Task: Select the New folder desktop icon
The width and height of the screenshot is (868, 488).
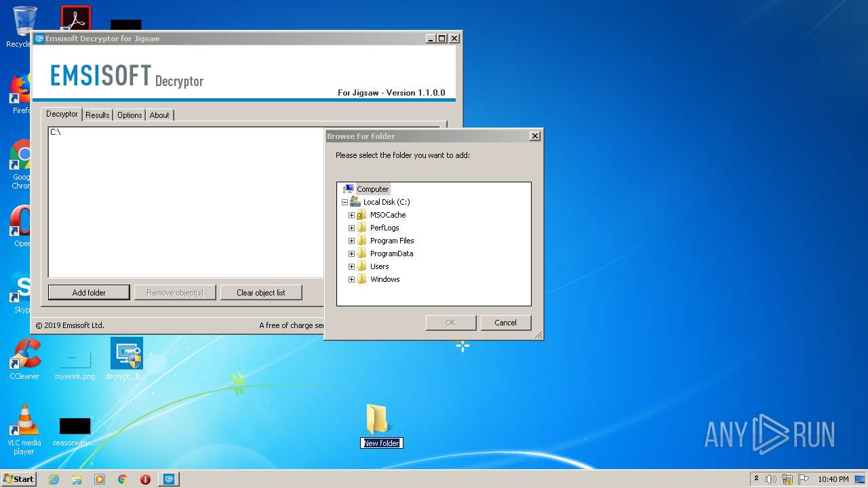Action: 381,426
